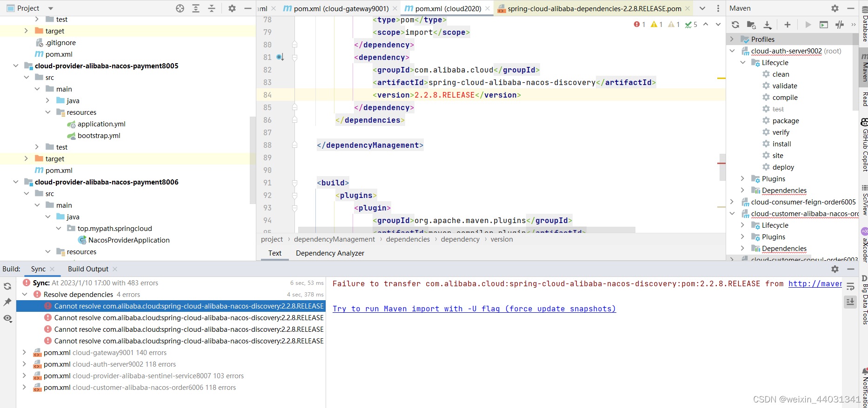Select Maven install lifecycle goal

pyautogui.click(x=781, y=144)
